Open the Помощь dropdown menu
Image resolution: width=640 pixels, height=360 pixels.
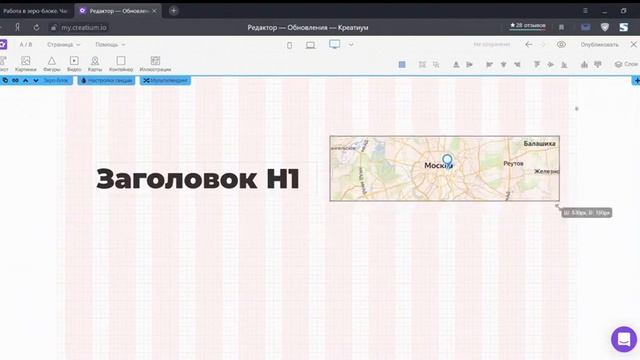point(110,44)
